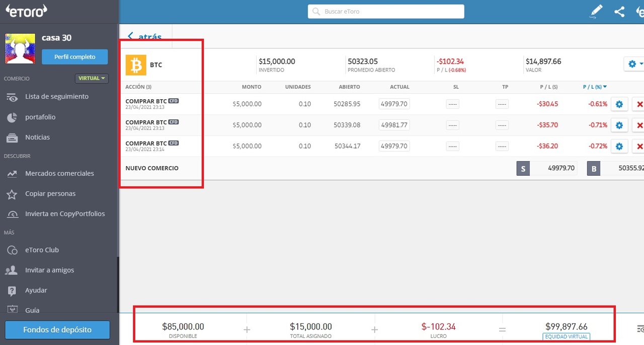
Task: Click the eToro logo in sidebar
Action: point(26,11)
